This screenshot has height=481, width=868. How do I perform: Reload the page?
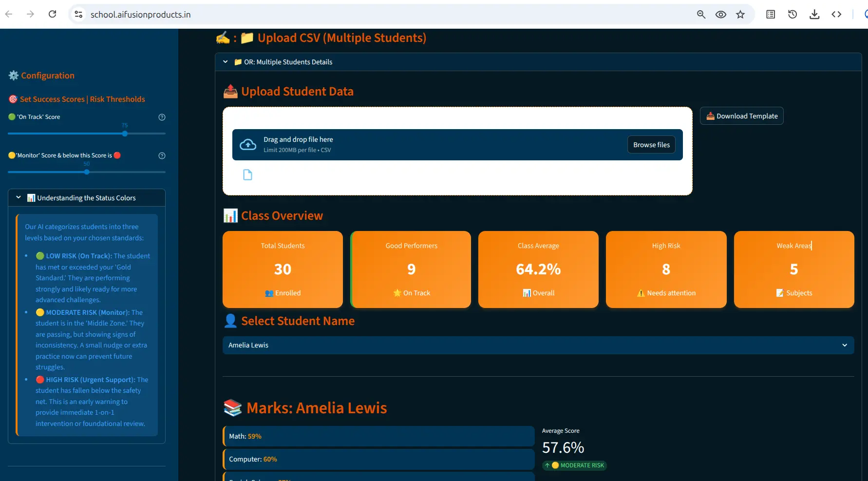click(x=53, y=14)
